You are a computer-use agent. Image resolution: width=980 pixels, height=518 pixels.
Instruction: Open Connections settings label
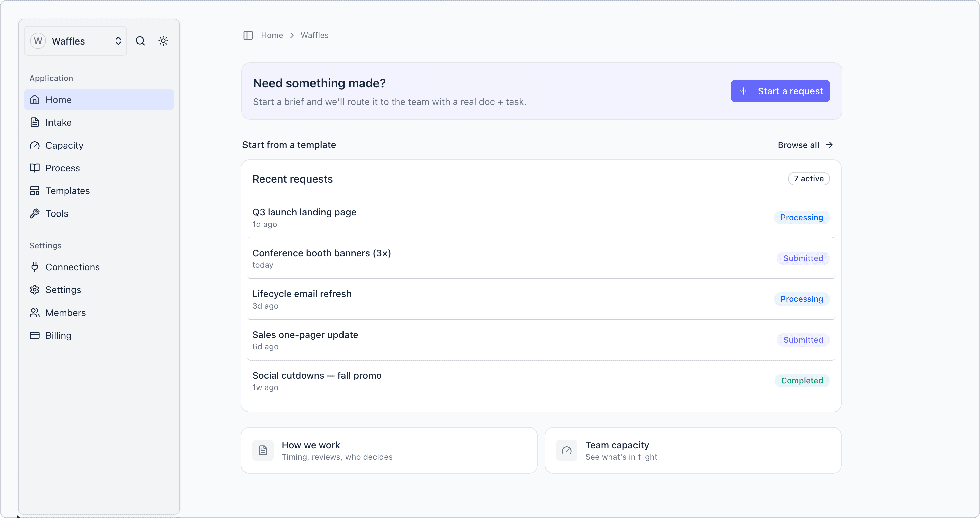[73, 267]
